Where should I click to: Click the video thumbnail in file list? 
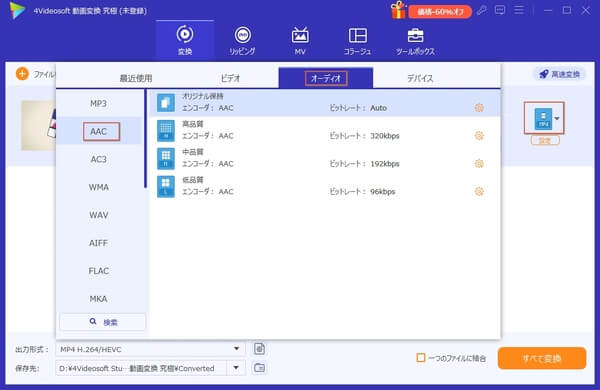point(39,126)
